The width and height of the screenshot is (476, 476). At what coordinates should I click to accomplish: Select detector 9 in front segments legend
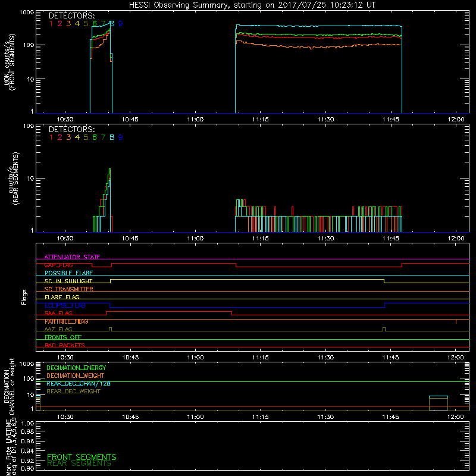click(x=121, y=24)
